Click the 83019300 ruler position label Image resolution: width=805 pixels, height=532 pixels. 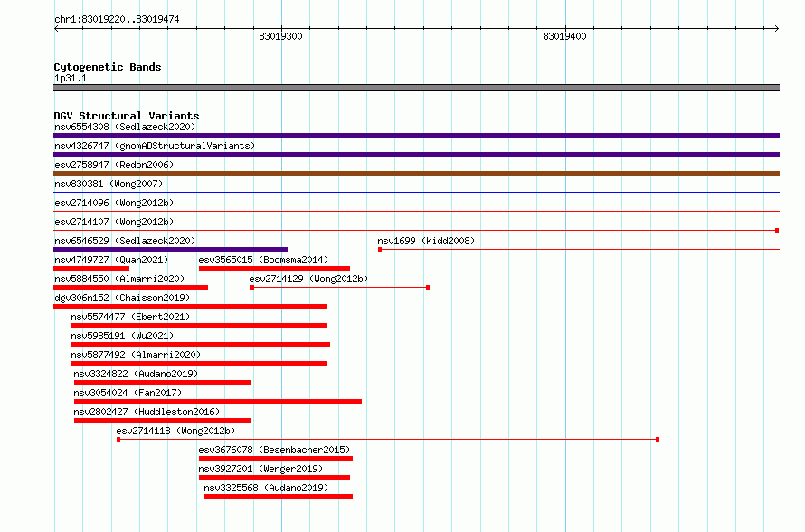point(280,36)
